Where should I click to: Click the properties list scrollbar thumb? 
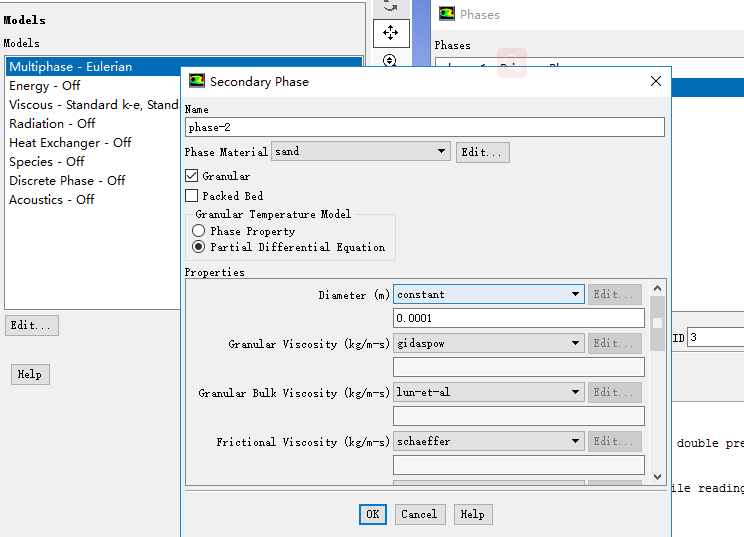[657, 323]
